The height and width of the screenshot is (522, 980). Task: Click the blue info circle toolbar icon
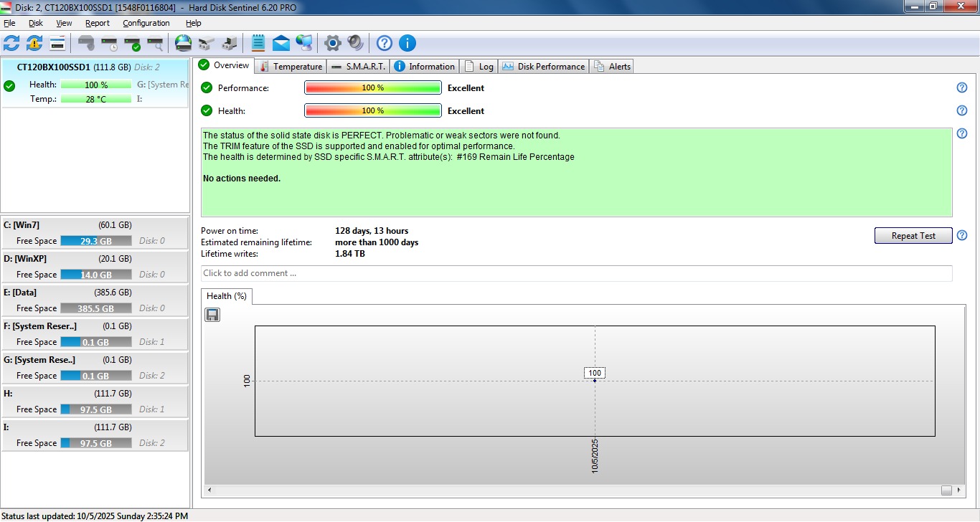[407, 43]
